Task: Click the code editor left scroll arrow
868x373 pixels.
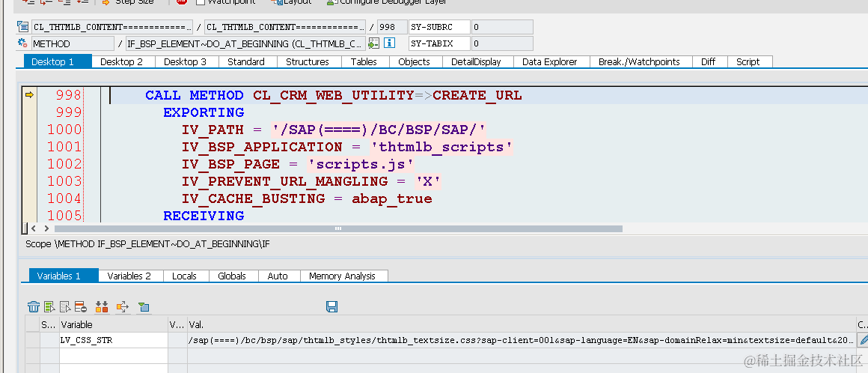Action: (x=34, y=228)
